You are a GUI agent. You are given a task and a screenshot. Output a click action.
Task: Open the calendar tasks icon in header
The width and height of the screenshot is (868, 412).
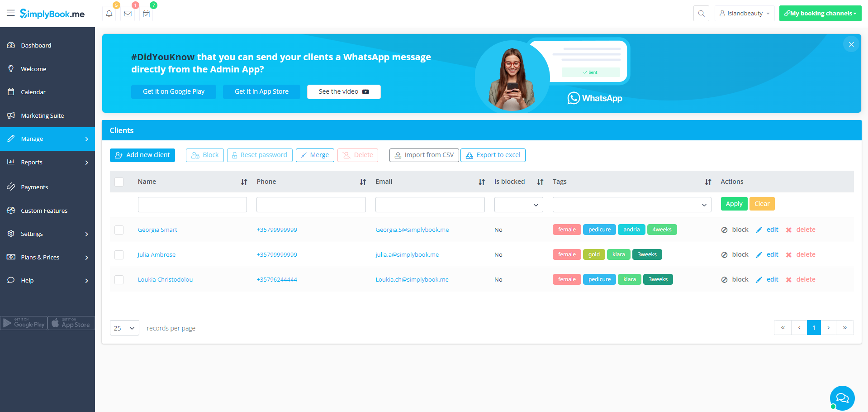(x=146, y=14)
